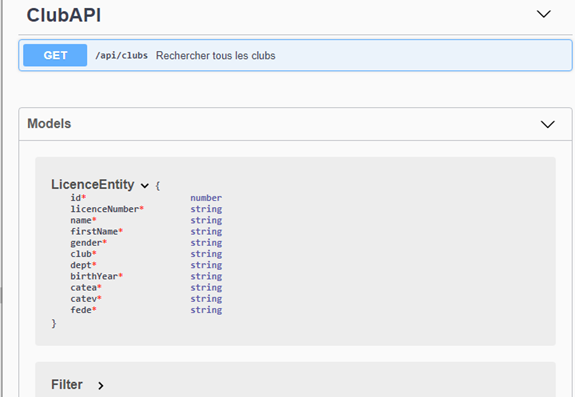
Task: Select the catev property name
Action: (84, 299)
